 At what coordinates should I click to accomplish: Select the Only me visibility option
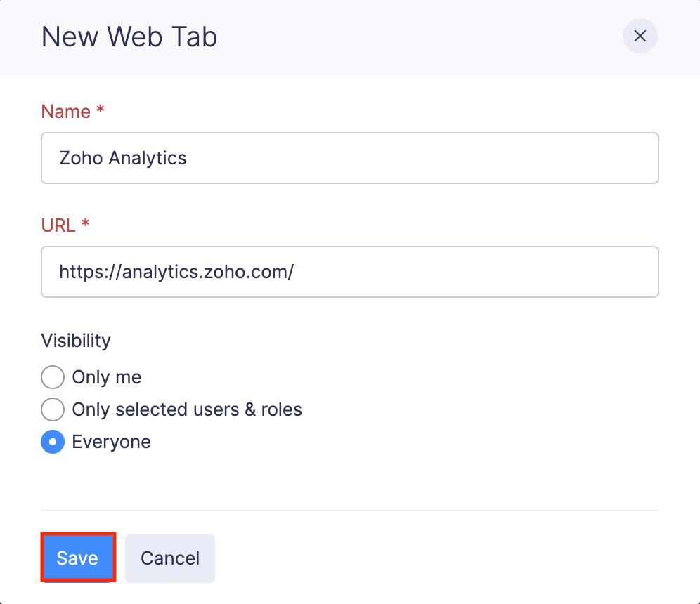point(52,377)
